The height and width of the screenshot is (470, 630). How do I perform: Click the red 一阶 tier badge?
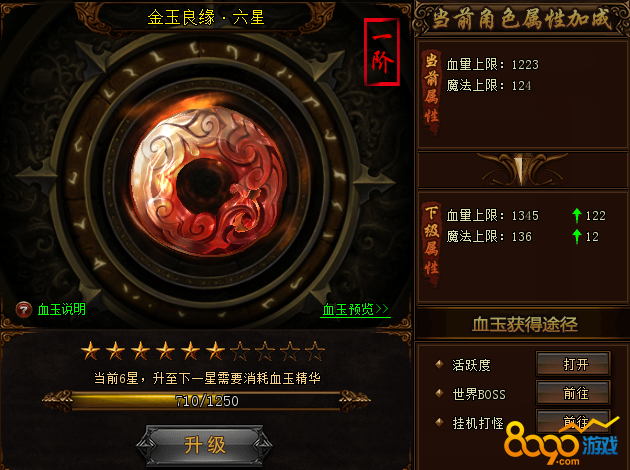click(382, 52)
